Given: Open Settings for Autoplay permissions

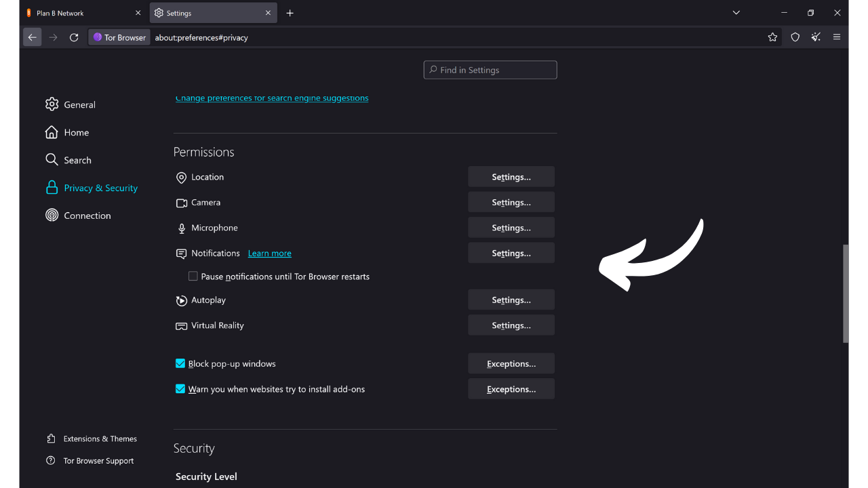Looking at the screenshot, I should 511,299.
